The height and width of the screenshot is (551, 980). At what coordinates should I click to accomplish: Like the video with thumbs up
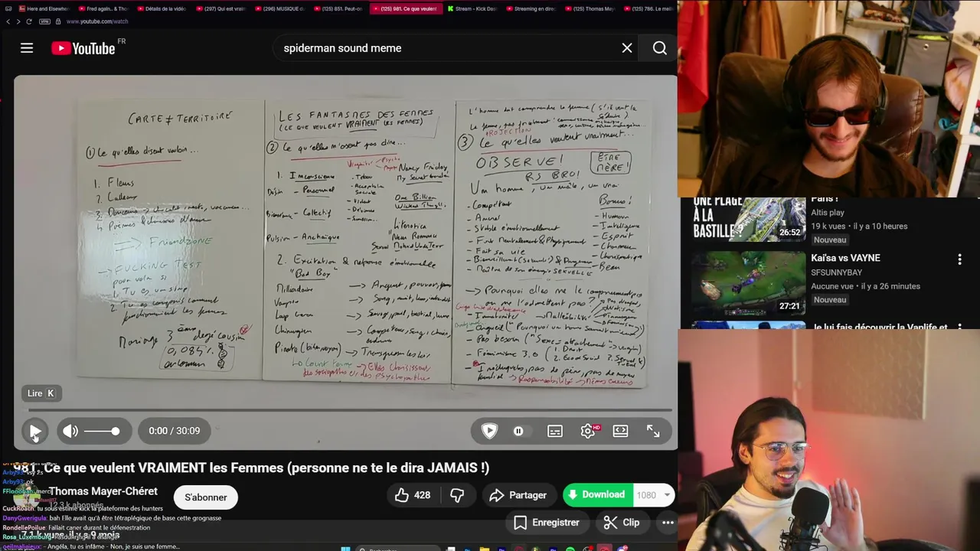(x=412, y=495)
